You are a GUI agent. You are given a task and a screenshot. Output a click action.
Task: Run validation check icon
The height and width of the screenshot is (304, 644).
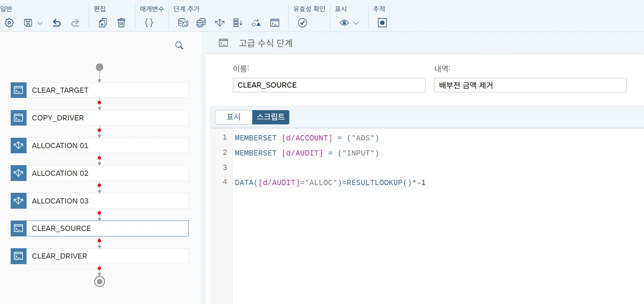302,23
